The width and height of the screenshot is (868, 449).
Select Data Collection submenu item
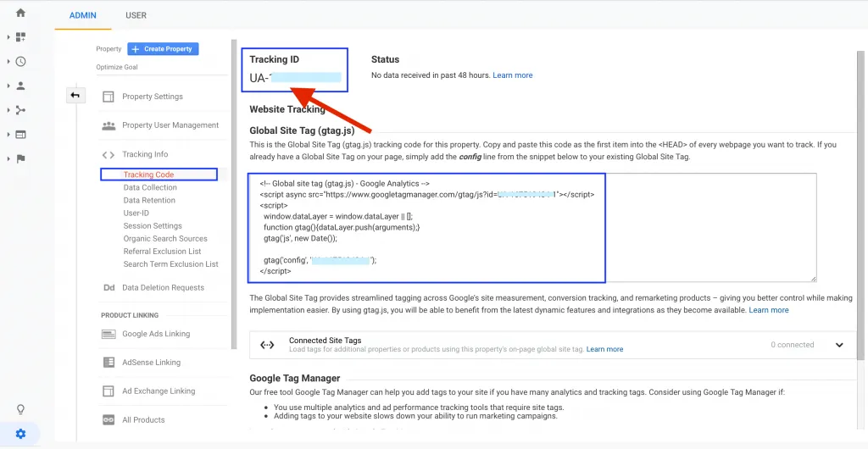[x=150, y=187]
